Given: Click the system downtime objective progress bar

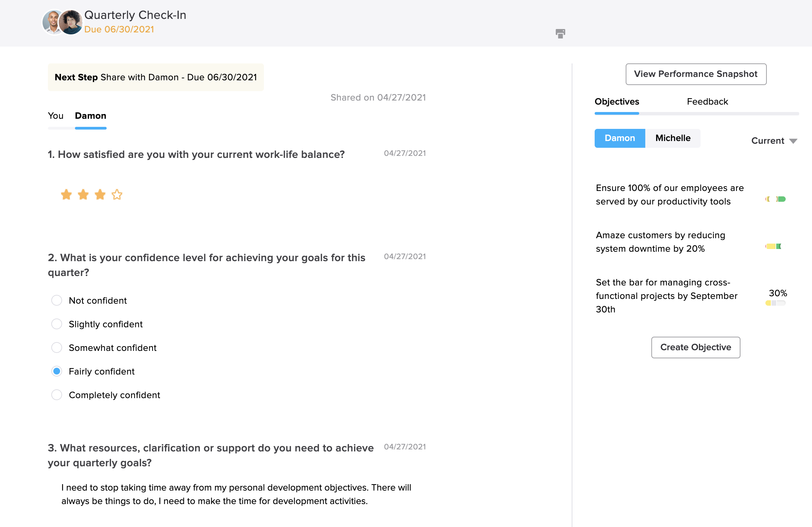Looking at the screenshot, I should click(x=774, y=246).
